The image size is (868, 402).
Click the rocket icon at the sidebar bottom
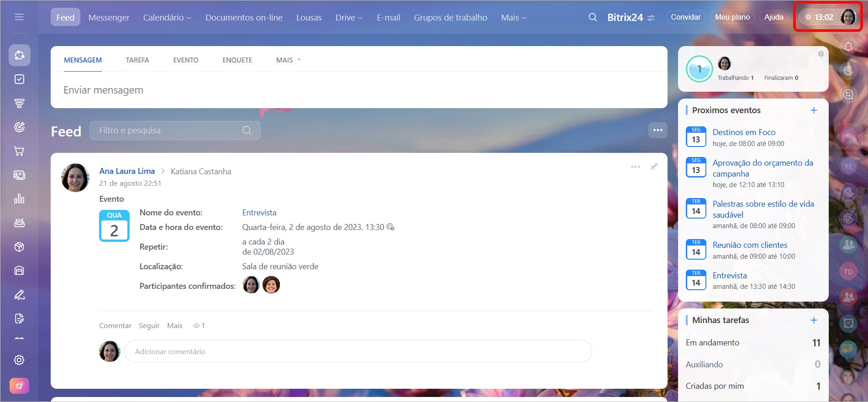point(19,386)
